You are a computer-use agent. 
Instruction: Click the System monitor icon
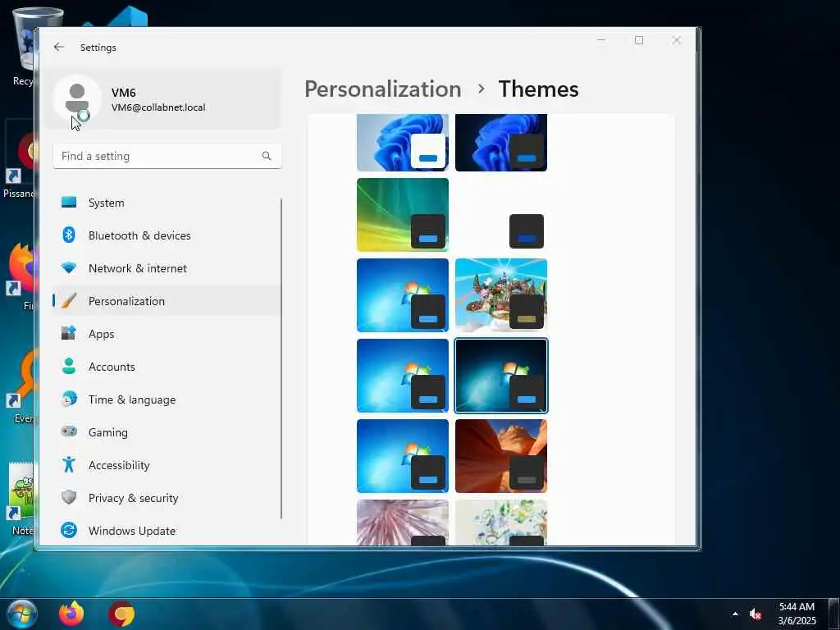click(x=69, y=202)
